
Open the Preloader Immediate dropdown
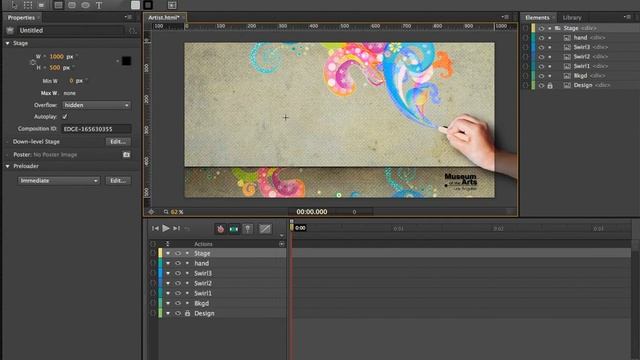(x=58, y=180)
